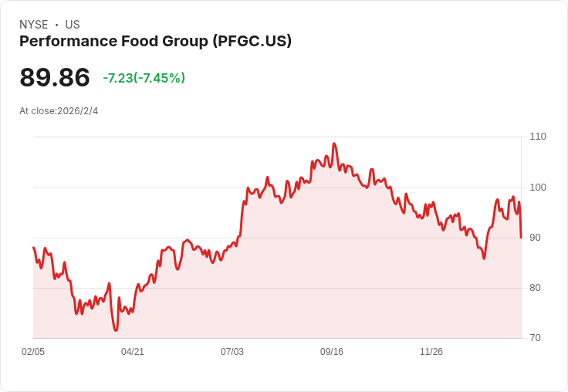Click the US market label
The width and height of the screenshot is (568, 392).
pos(73,25)
